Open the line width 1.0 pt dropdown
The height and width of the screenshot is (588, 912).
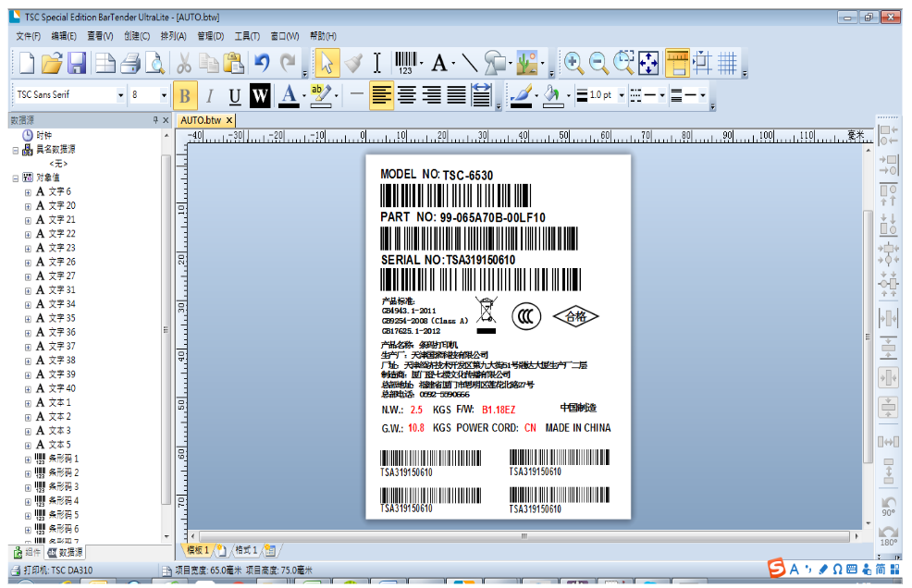[622, 95]
